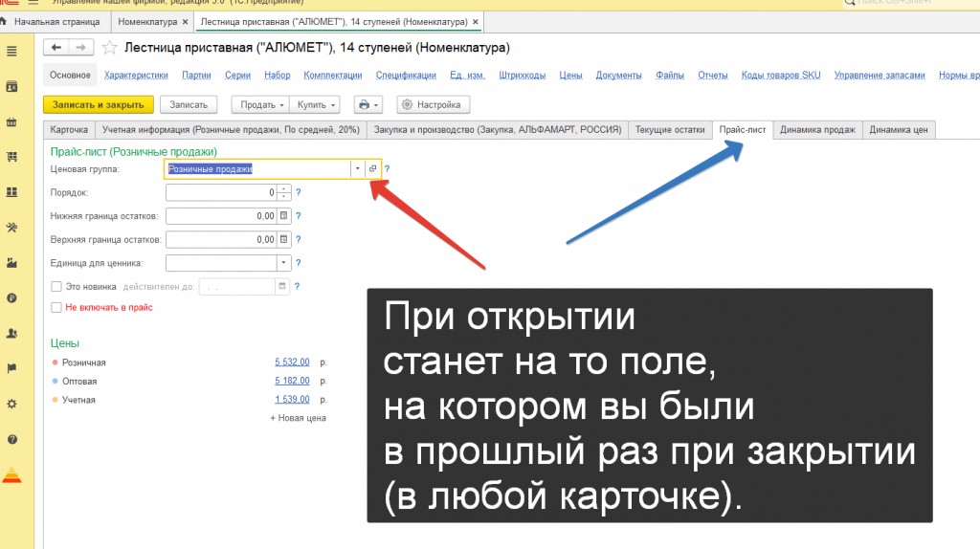
Task: Open the Коды товаров SKU link
Action: click(x=781, y=75)
